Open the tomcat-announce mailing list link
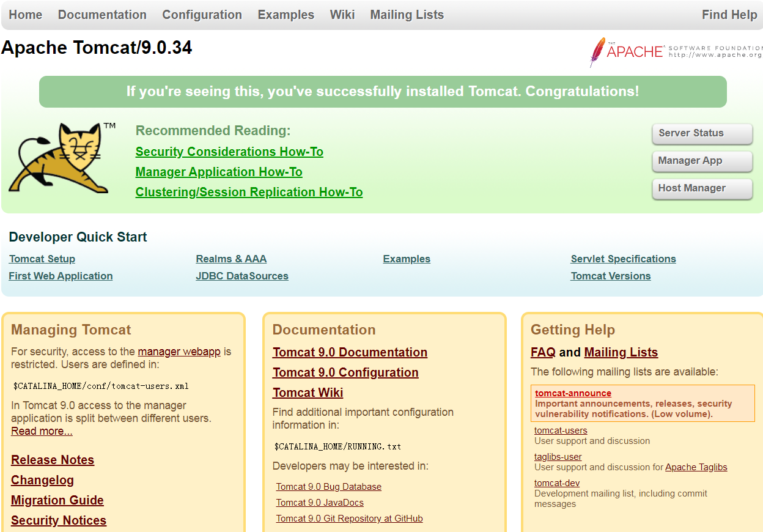 (x=573, y=393)
